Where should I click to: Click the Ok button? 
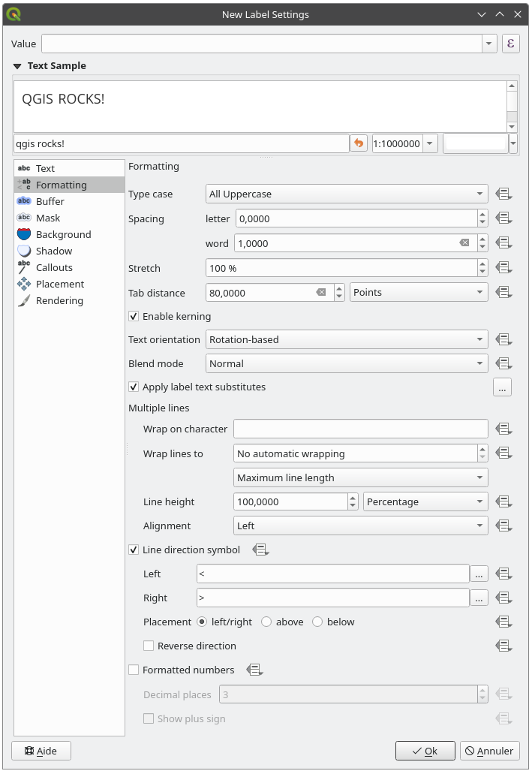pos(425,751)
